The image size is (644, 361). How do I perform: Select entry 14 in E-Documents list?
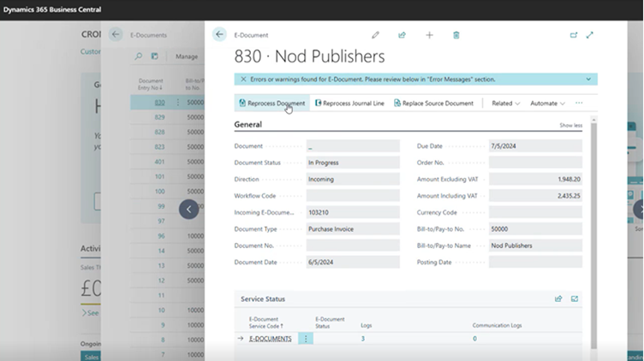[x=161, y=251]
